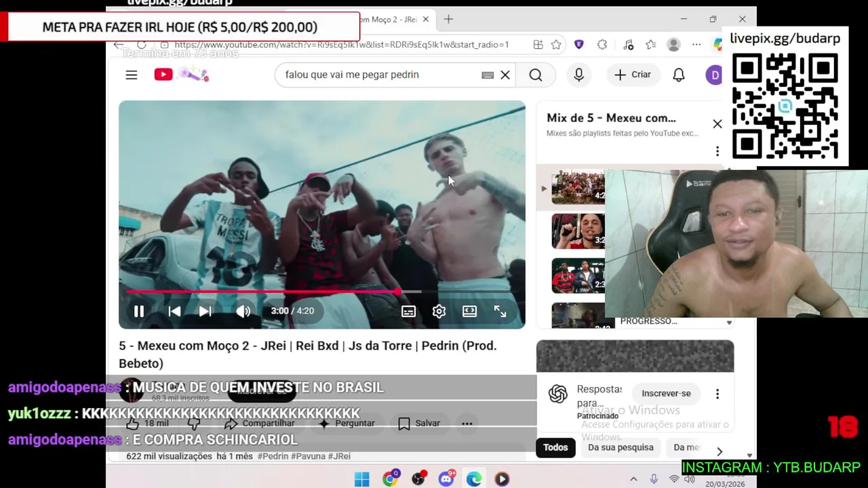
Task: Switch to Edge from the taskbar
Action: coord(474,479)
